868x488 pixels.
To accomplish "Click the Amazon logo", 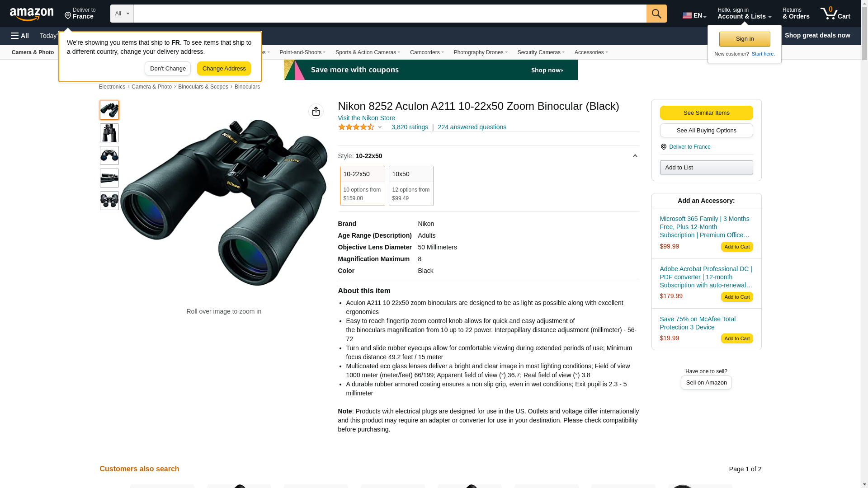I will (x=32, y=14).
